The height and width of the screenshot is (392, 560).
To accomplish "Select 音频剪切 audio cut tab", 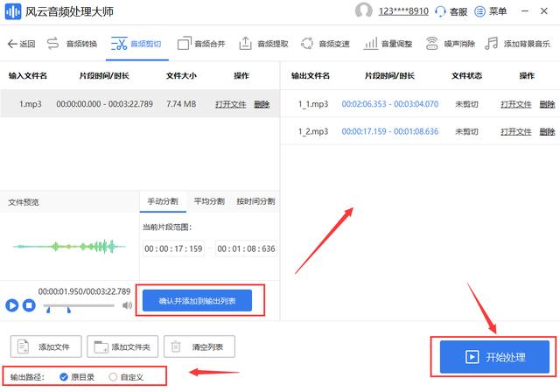I will pyautogui.click(x=136, y=44).
